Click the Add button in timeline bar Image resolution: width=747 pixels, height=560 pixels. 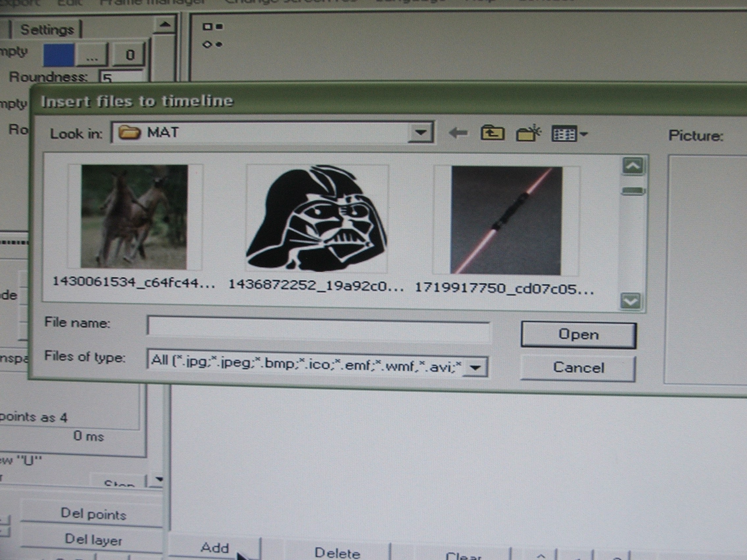215,548
